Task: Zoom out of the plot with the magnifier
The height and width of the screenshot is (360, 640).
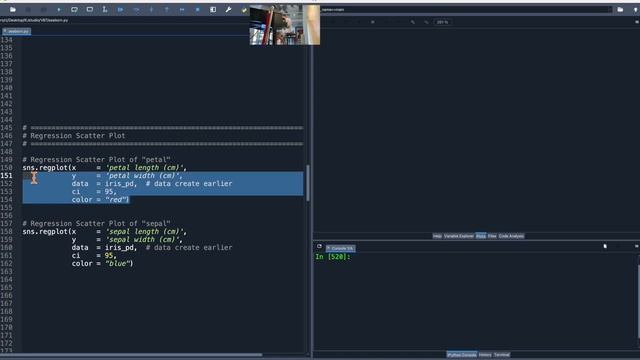Action: point(426,22)
